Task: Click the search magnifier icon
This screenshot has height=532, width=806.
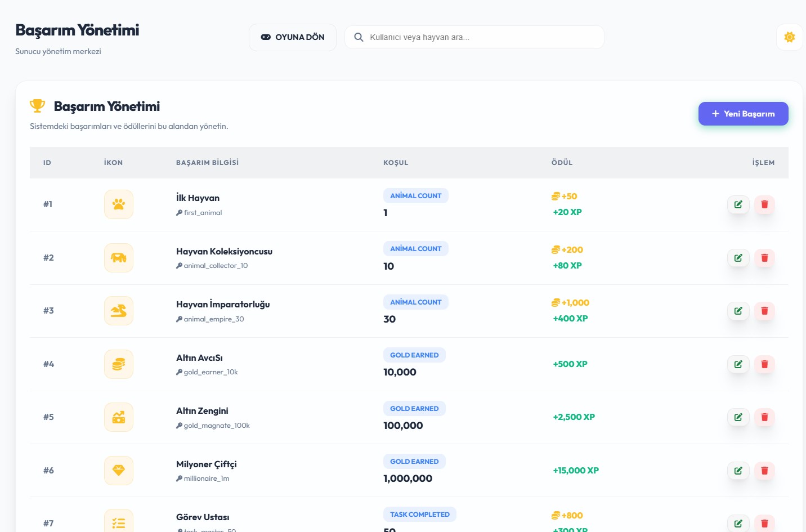Action: point(359,37)
